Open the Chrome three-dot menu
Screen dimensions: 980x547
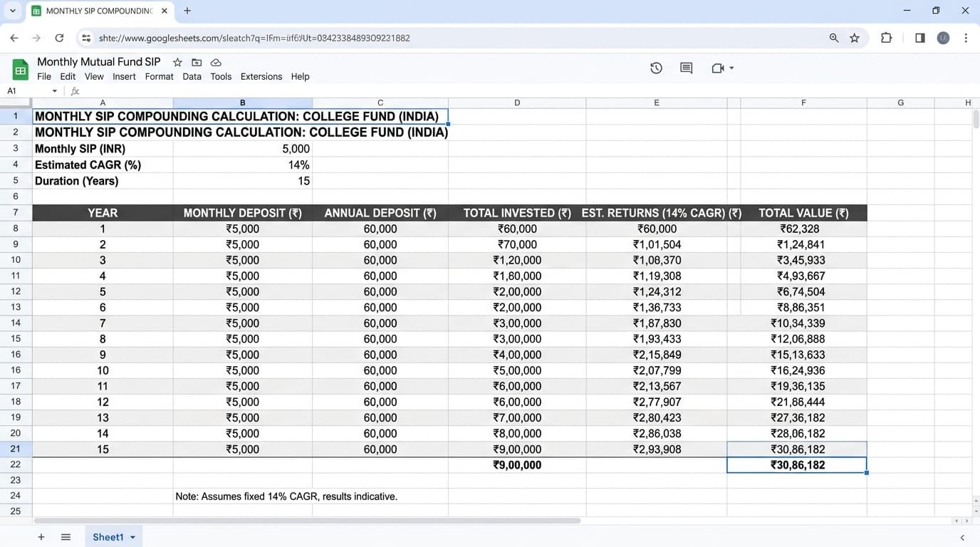pos(966,38)
